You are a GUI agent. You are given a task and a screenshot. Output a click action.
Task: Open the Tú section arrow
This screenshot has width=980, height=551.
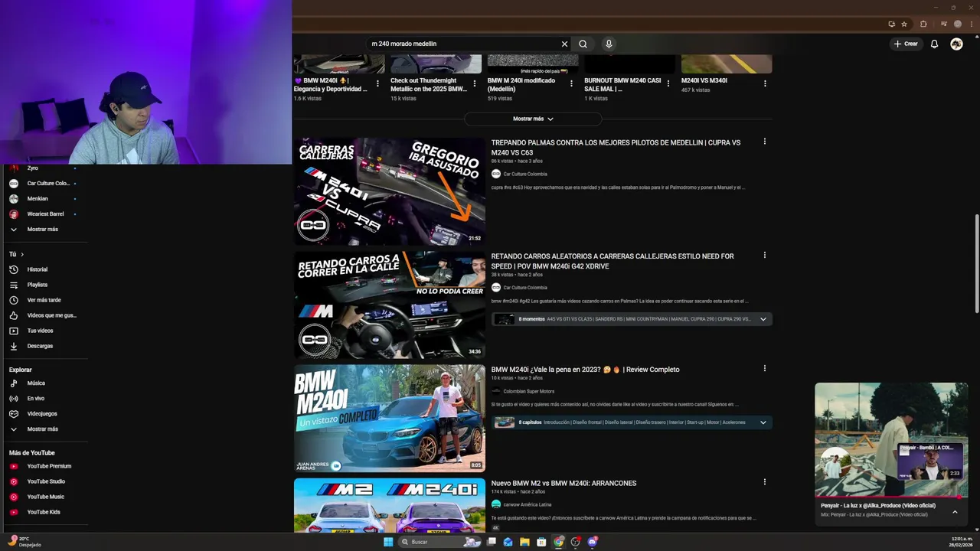click(x=22, y=254)
